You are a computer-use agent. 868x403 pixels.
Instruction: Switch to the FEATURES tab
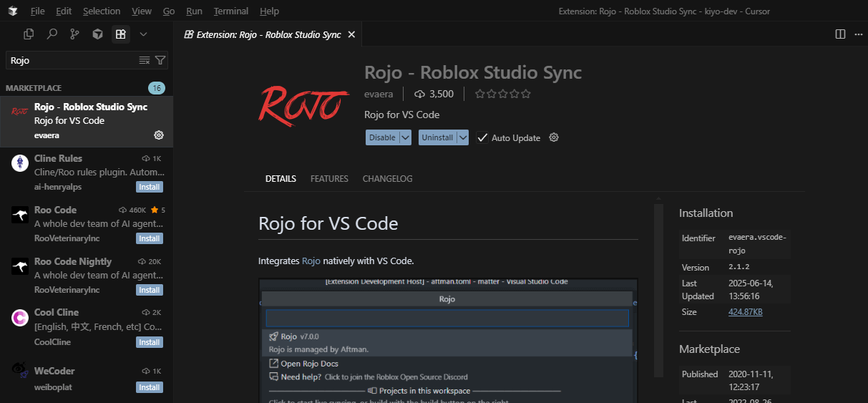329,179
